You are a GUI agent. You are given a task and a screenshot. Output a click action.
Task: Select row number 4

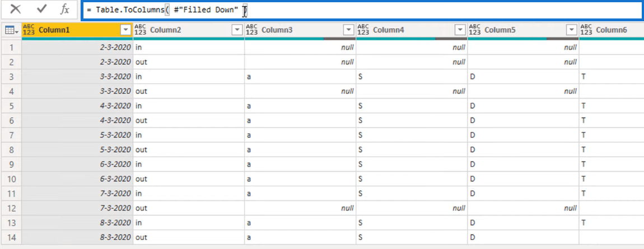point(11,91)
